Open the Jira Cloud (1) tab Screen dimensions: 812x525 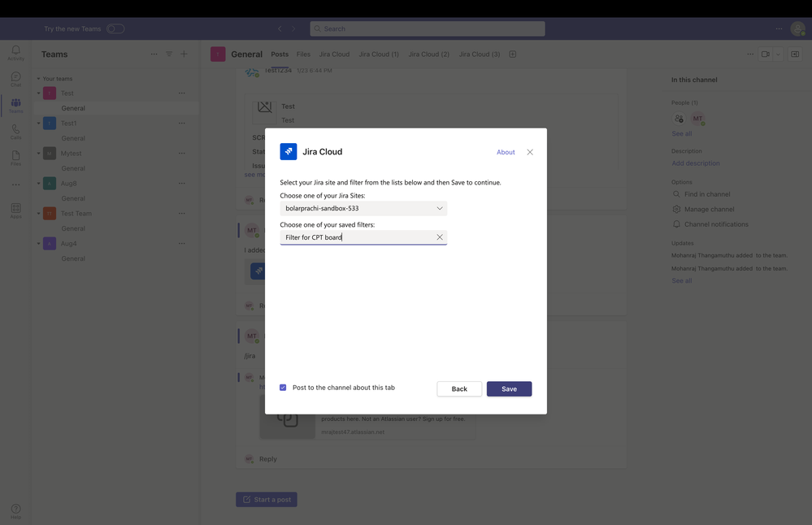pos(379,54)
